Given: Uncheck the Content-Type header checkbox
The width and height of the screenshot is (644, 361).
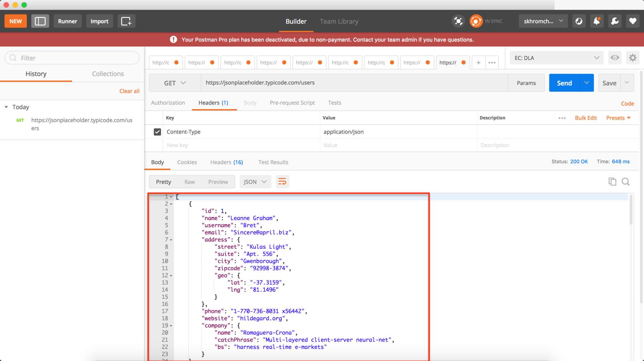Looking at the screenshot, I should (x=157, y=132).
